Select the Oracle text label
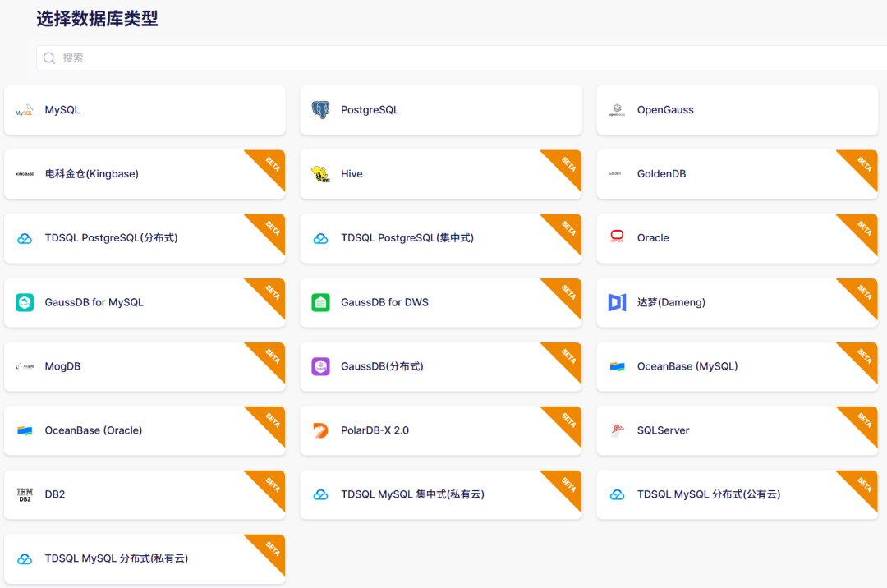 pyautogui.click(x=653, y=238)
